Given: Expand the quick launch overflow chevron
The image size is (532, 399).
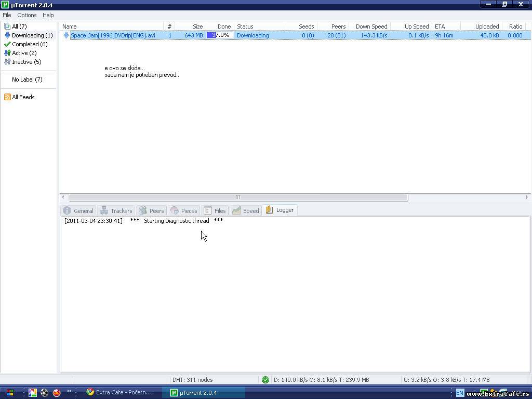Looking at the screenshot, I should point(69,391).
